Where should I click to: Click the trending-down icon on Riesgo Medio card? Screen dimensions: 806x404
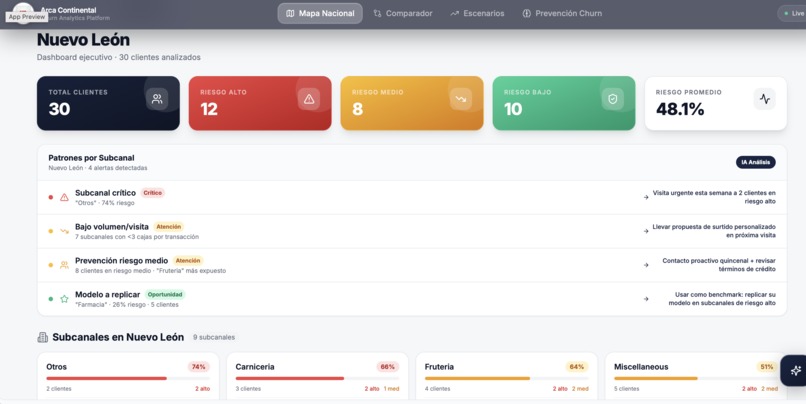(461, 99)
